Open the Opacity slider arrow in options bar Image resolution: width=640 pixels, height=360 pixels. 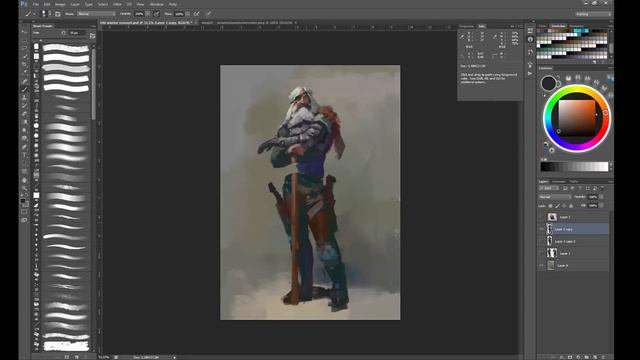point(148,14)
